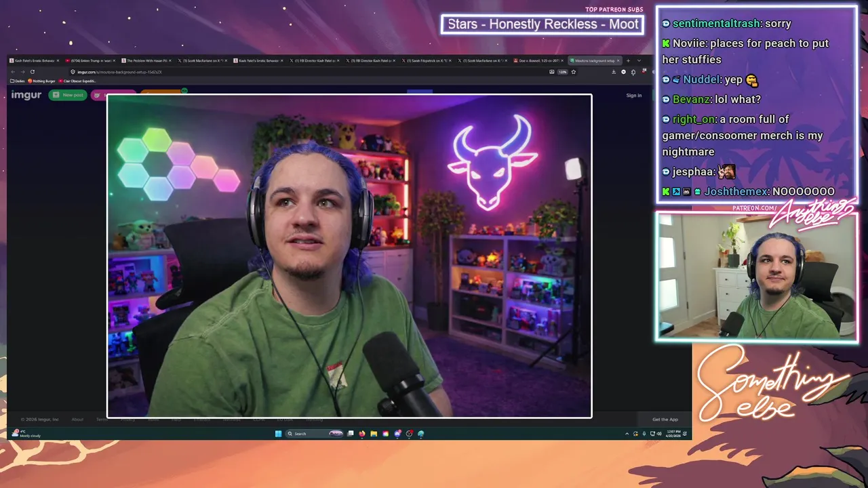This screenshot has width=868, height=488.
Task: Click the taskbar Search box
Action: [315, 434]
